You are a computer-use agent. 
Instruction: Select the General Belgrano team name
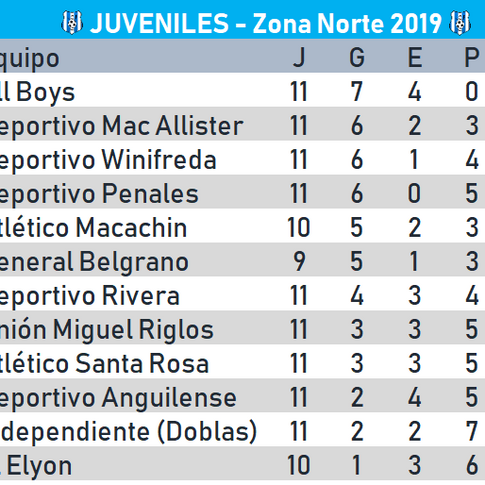click(94, 262)
